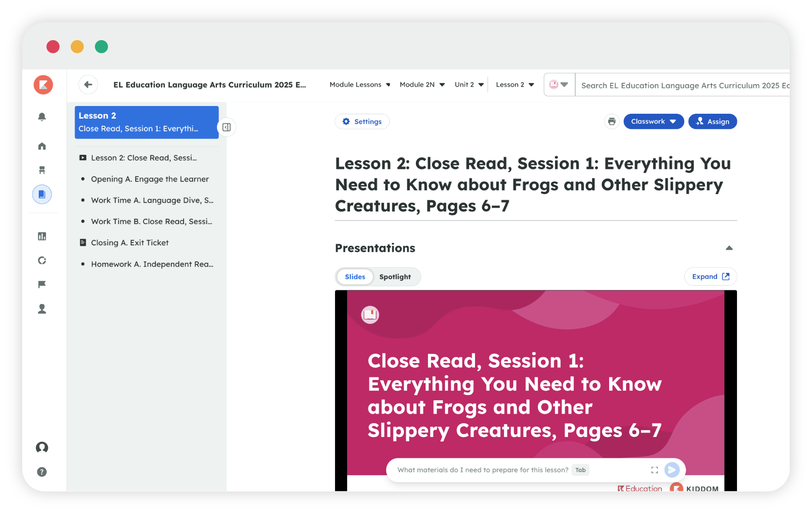This screenshot has height=514, width=812.
Task: Open Classwork dropdown button
Action: 654,121
